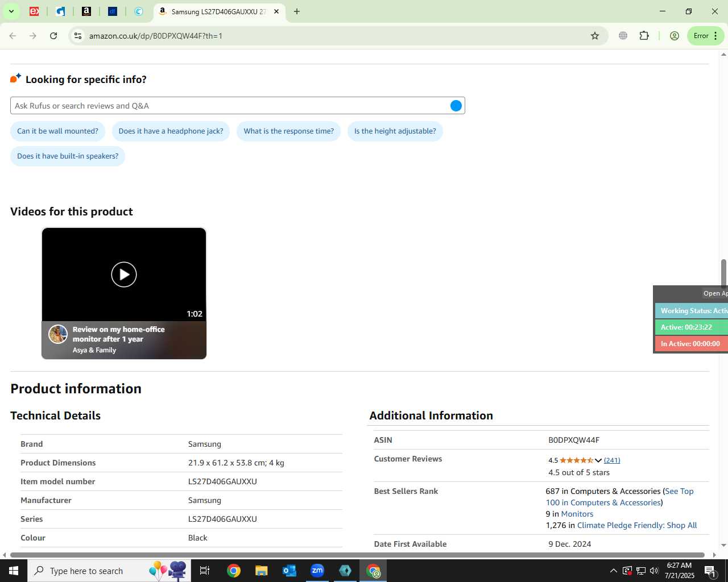This screenshot has width=728, height=582.
Task: Click the Working Status Active bar
Action: point(692,311)
